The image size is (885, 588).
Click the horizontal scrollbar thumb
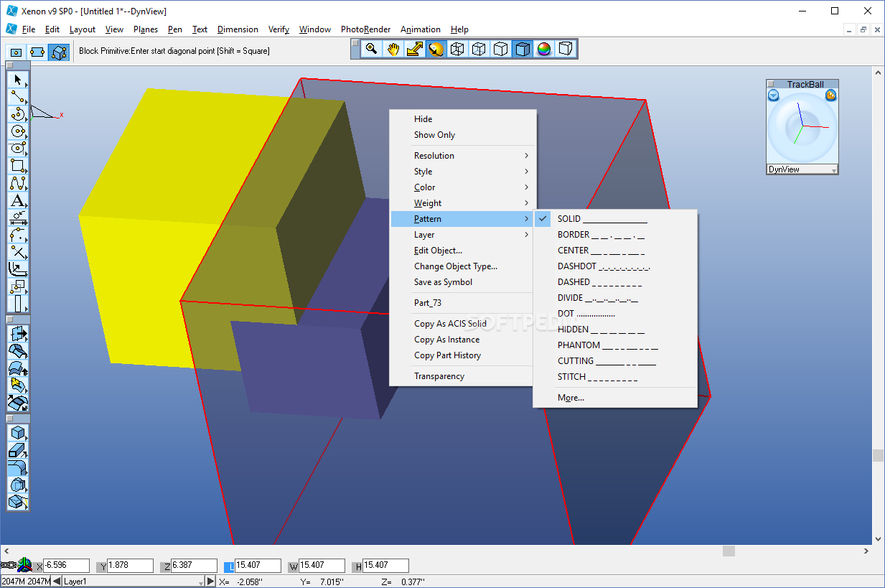[x=729, y=551]
